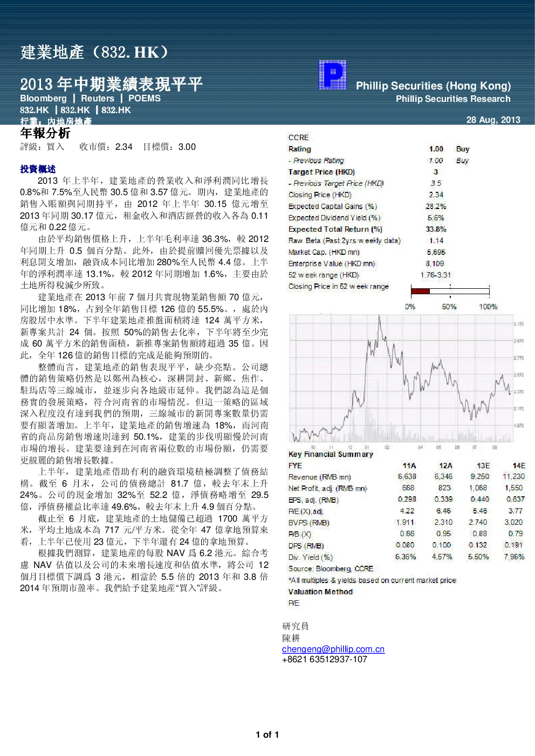Click EPS adj. 11A value 0.298
This screenshot has width=535, height=756.
(407, 499)
